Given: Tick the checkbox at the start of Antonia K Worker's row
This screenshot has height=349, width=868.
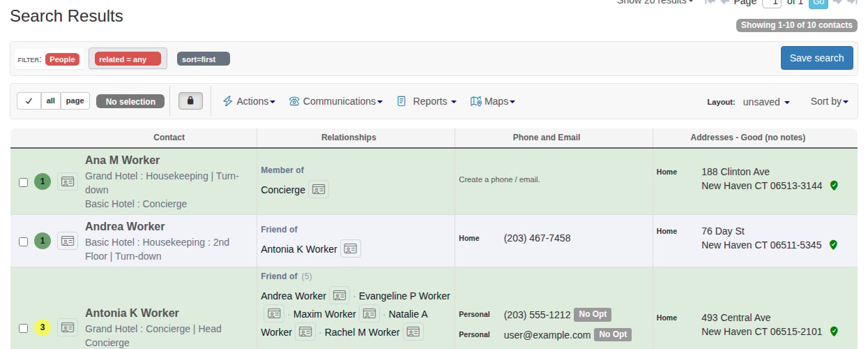Looking at the screenshot, I should (x=23, y=328).
